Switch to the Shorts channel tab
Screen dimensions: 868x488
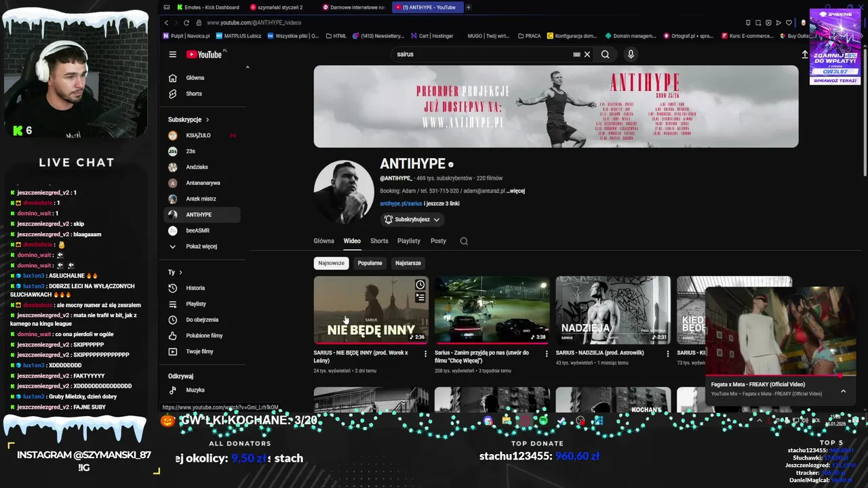tap(379, 241)
